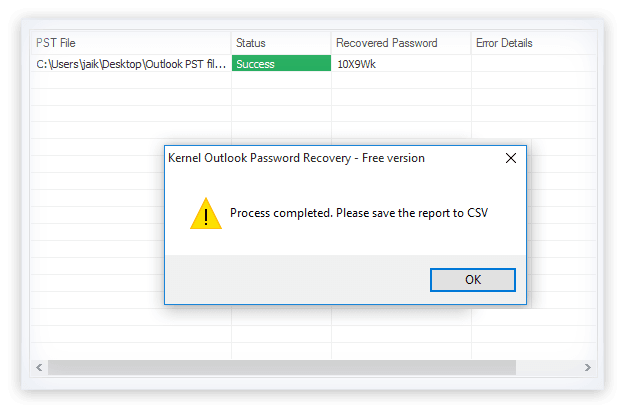This screenshot has height=409, width=624.
Task: Click the Recovered Password column header
Action: pos(401,43)
